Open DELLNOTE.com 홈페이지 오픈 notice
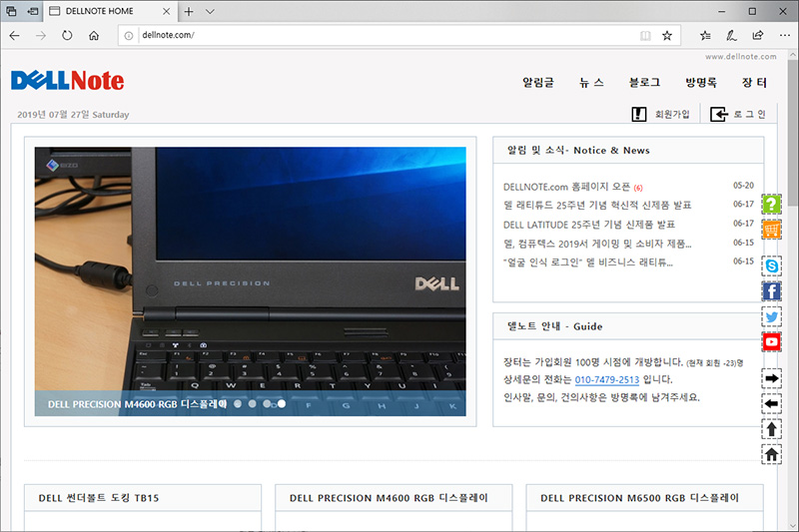The height and width of the screenshot is (532, 799). click(x=566, y=187)
